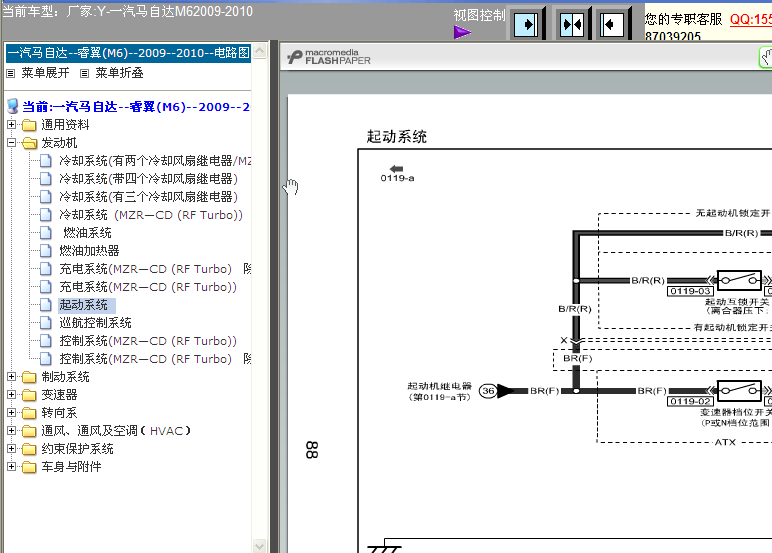This screenshot has height=553, width=772.
Task: Click the 一汽马自达--睿翼(M6)--2009--2010--电路图 title bar
Action: tap(129, 53)
